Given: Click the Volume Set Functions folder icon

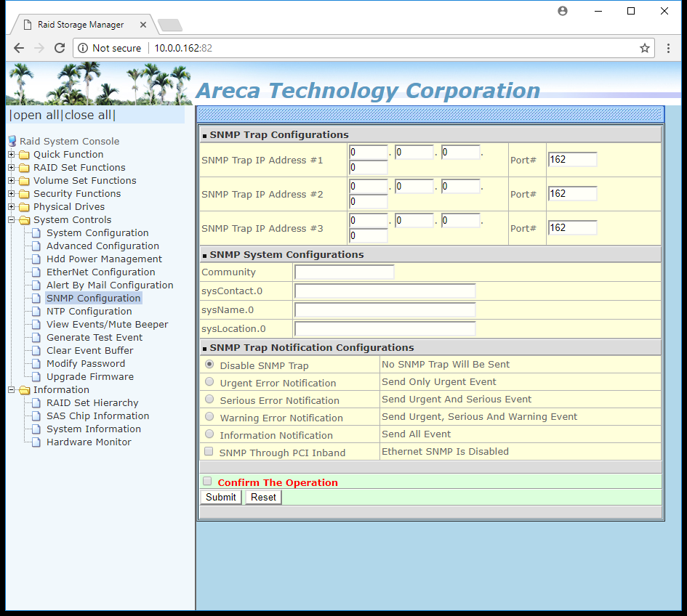Looking at the screenshot, I should tap(25, 181).
